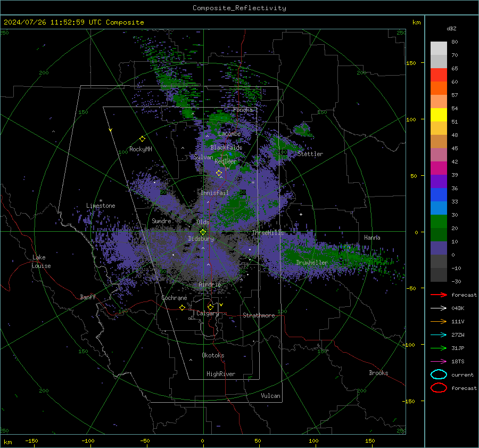Click the yellow diamond marker above Calgary
This screenshot has height=448, width=479.
[210, 307]
